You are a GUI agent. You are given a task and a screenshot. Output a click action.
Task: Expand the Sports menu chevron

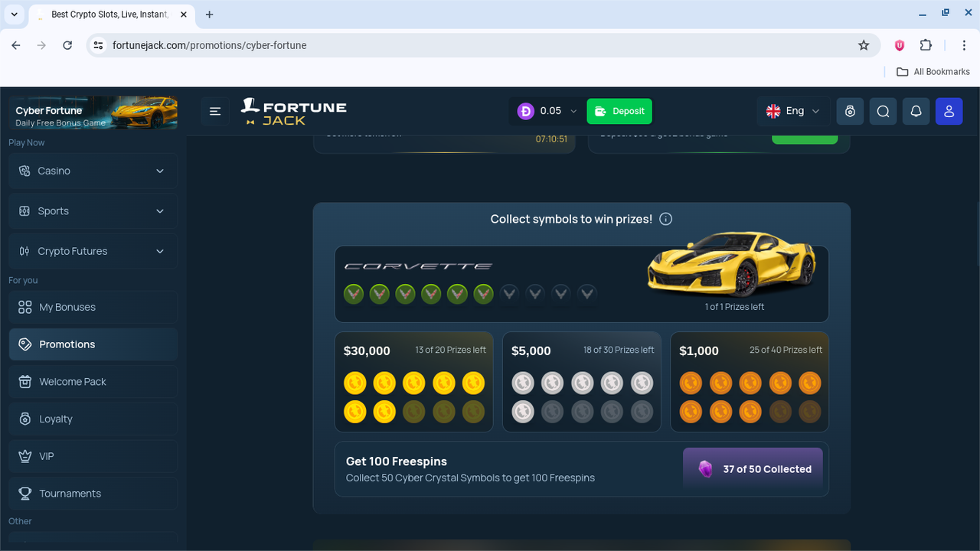pyautogui.click(x=160, y=211)
